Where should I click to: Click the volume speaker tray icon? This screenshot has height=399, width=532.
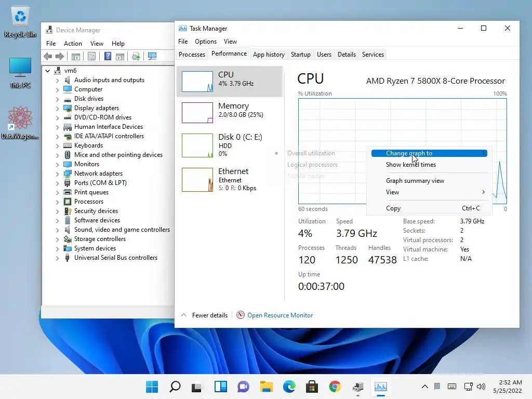tap(481, 386)
